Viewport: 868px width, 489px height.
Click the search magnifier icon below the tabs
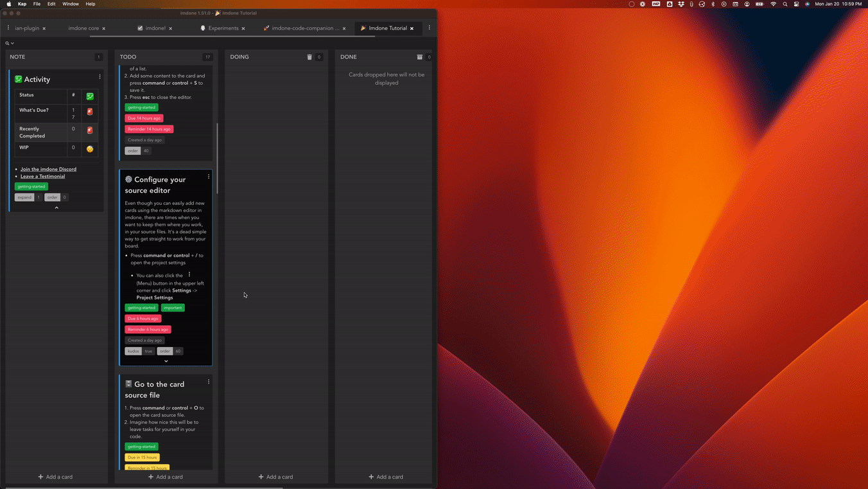click(6, 42)
